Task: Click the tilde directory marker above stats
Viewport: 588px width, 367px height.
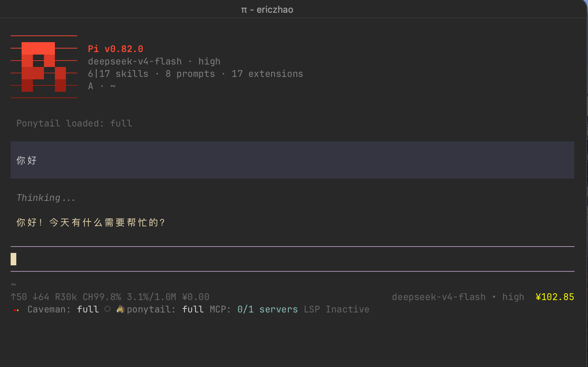Action: 13,284
